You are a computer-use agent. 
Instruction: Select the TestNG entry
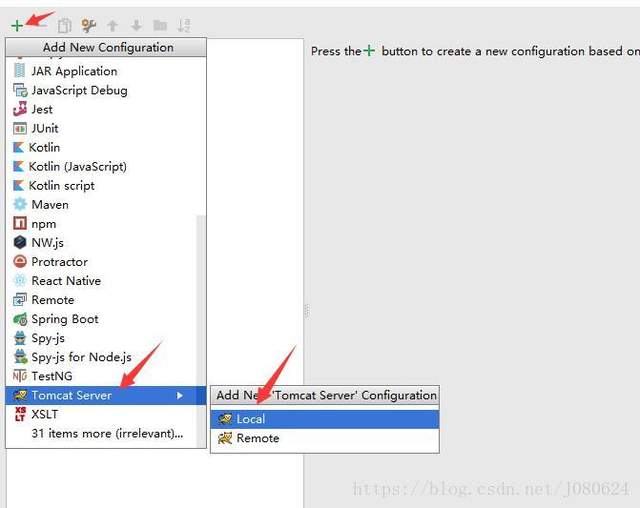pos(102,376)
